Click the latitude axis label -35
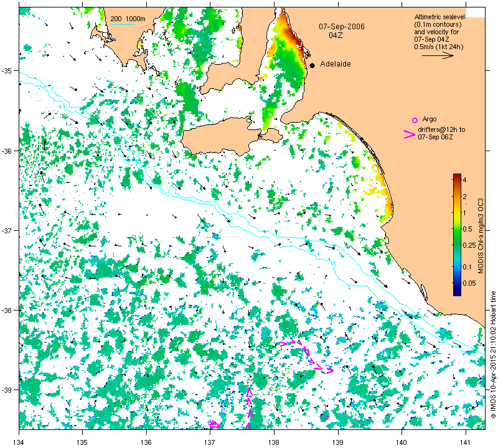498x448 pixels. point(6,70)
